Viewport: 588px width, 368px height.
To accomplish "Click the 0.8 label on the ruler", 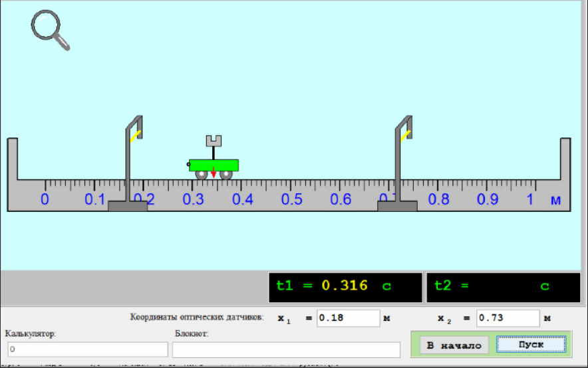I will pos(438,199).
